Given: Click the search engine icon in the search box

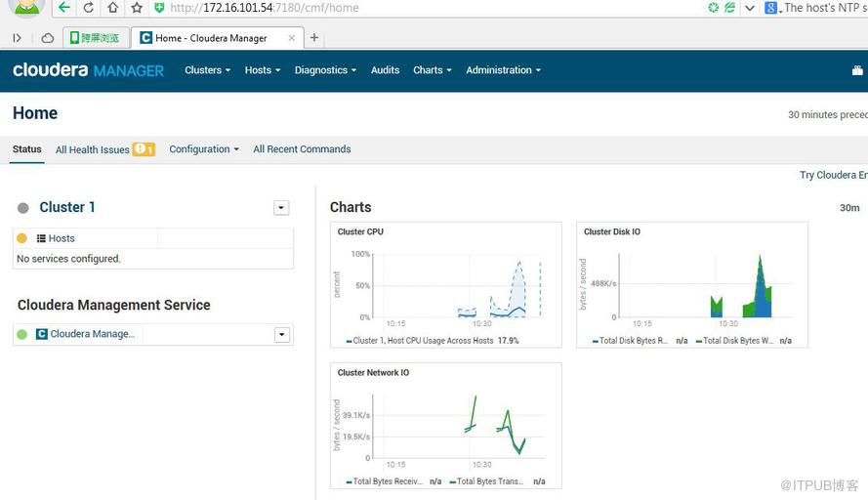Looking at the screenshot, I should click(x=770, y=8).
